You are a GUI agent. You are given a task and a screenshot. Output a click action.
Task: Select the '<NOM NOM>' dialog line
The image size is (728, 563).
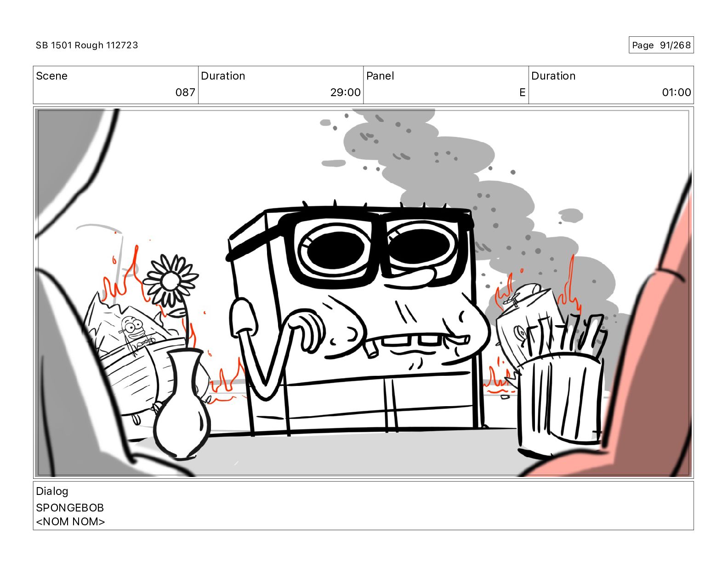(x=70, y=522)
